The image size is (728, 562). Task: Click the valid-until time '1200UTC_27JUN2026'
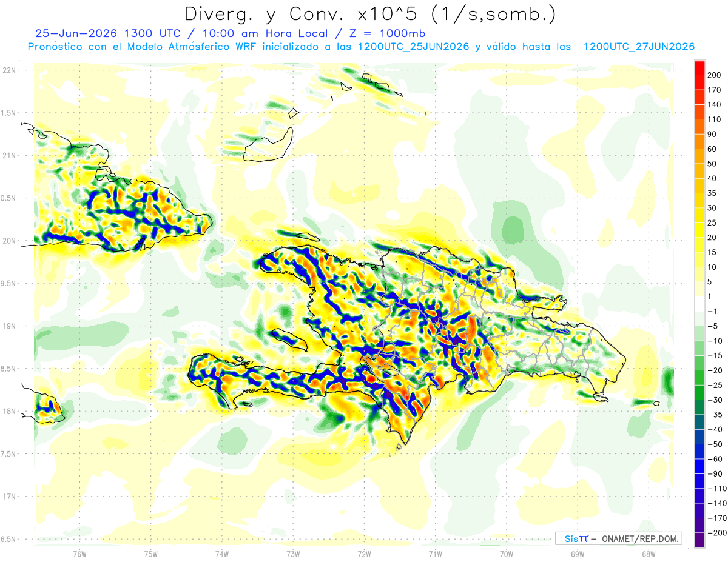[639, 47]
